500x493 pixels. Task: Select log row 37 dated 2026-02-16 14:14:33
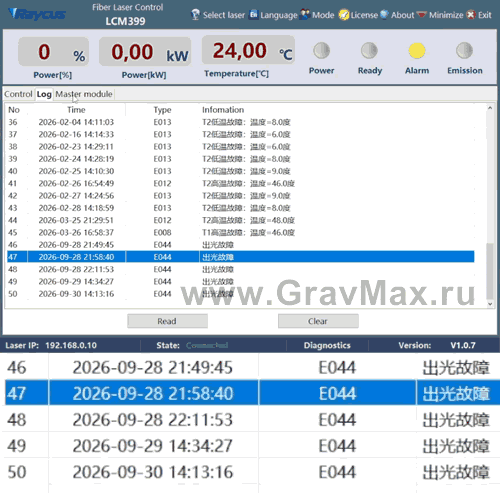(241, 134)
